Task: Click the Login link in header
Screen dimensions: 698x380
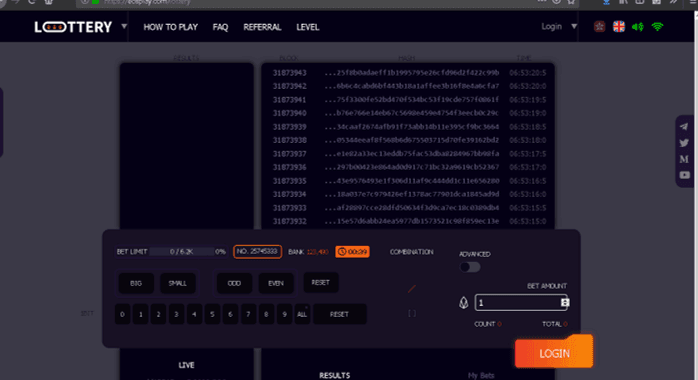Action: pos(552,27)
